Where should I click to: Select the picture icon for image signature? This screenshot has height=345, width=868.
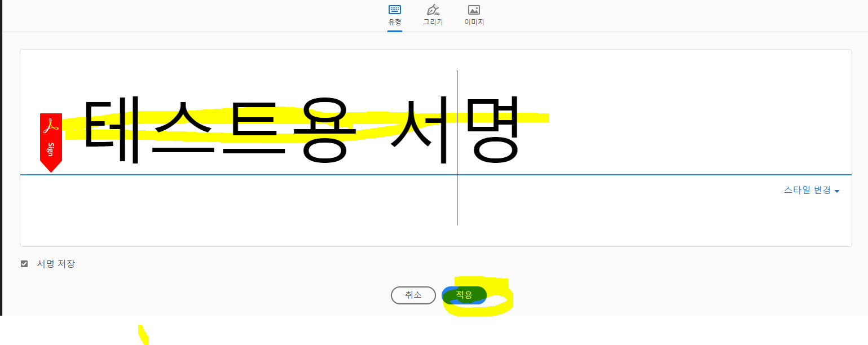[x=474, y=10]
